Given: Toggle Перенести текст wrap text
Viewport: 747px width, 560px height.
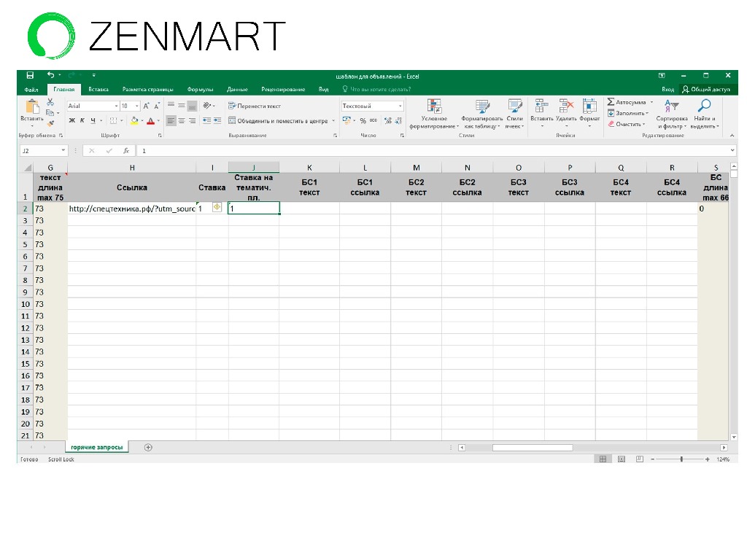Looking at the screenshot, I should point(255,106).
